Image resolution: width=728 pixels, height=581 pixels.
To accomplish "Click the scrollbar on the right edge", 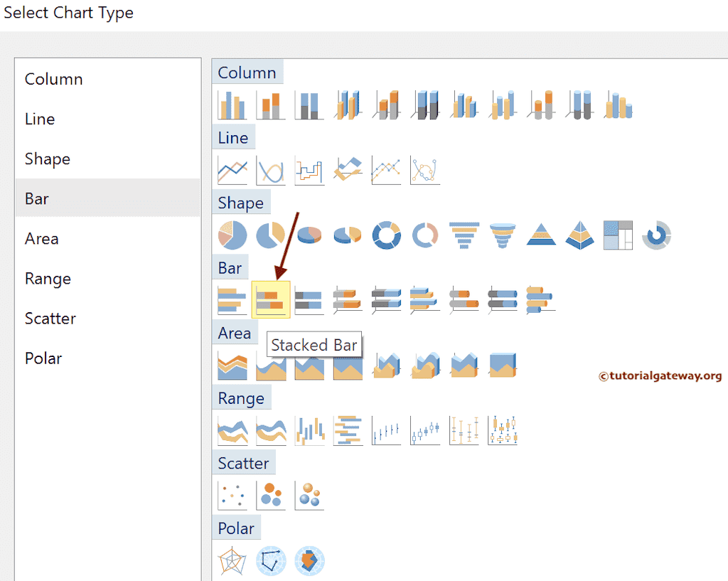I will (x=724, y=284).
